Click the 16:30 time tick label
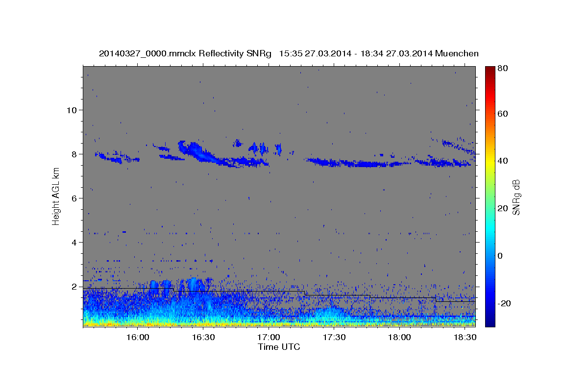Screen dimensions: 588x392 point(203,338)
